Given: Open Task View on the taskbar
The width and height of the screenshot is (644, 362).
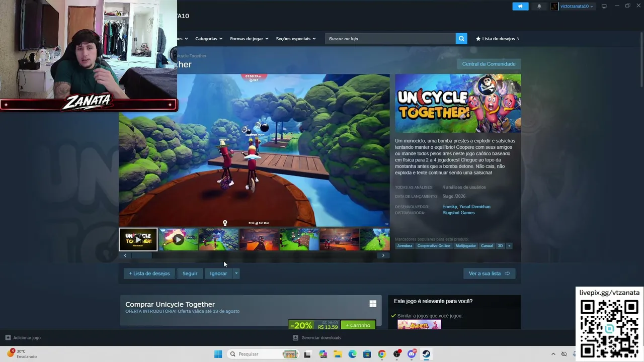Looking at the screenshot, I should coord(307,354).
